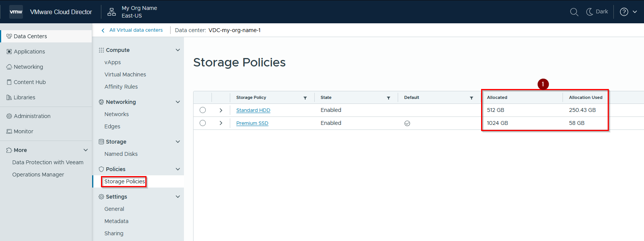Collapse the Compute section
This screenshot has width=644, height=241.
click(178, 50)
